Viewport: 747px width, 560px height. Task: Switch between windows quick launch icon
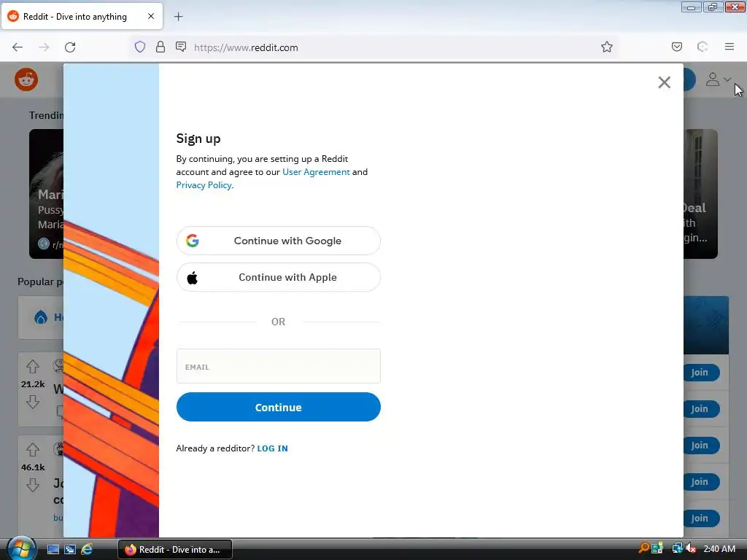click(70, 550)
